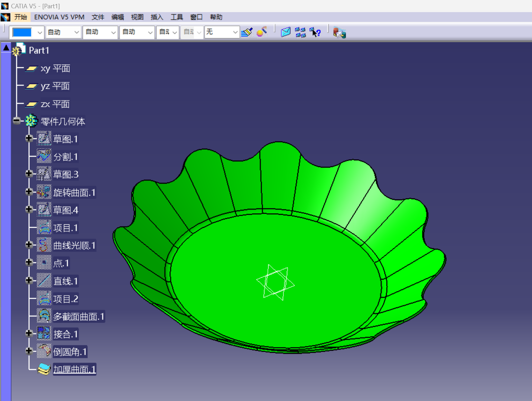The height and width of the screenshot is (401, 532).
Task: Expand the 倒圆角.1 node
Action: click(x=29, y=351)
